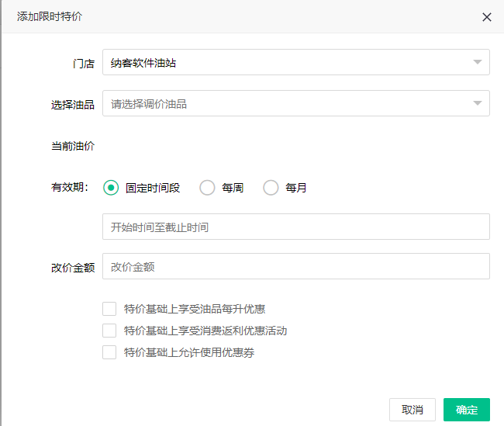Switch validity period to 每月

pyautogui.click(x=271, y=188)
